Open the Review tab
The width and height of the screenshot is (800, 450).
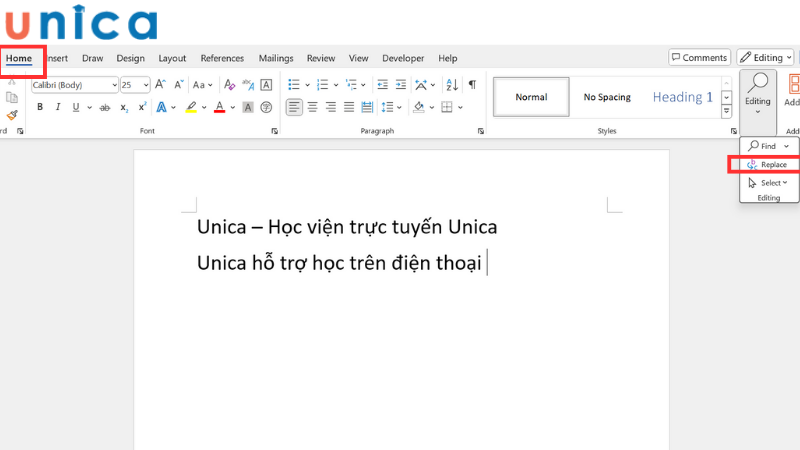321,58
